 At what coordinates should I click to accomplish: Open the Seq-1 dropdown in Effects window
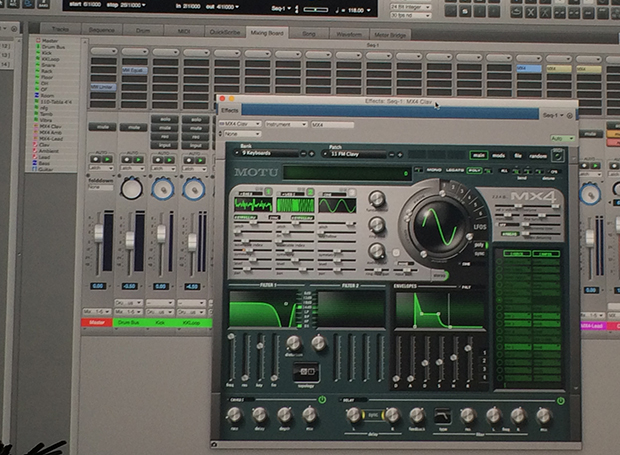click(x=553, y=115)
